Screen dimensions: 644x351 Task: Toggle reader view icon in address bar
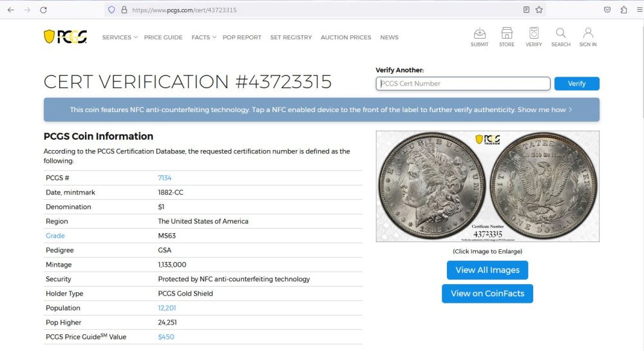pyautogui.click(x=526, y=10)
